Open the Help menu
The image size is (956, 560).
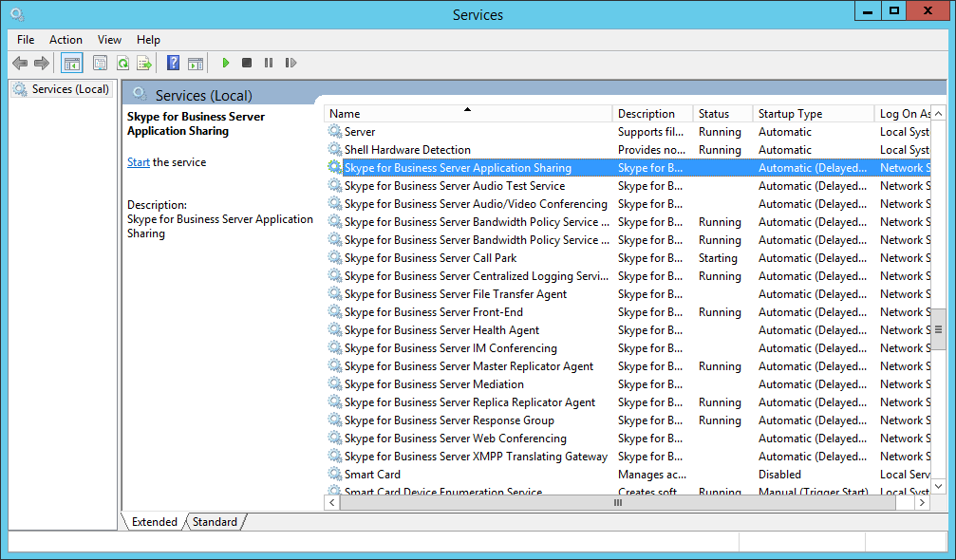(148, 40)
